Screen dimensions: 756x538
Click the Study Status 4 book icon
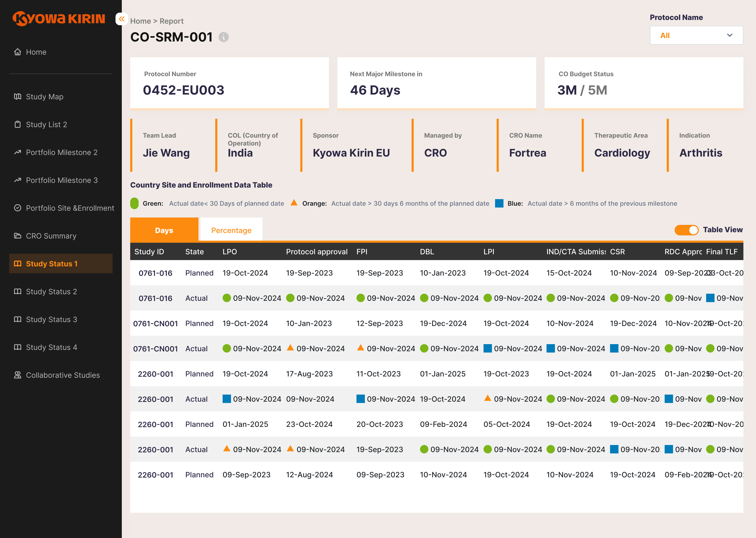tap(18, 347)
